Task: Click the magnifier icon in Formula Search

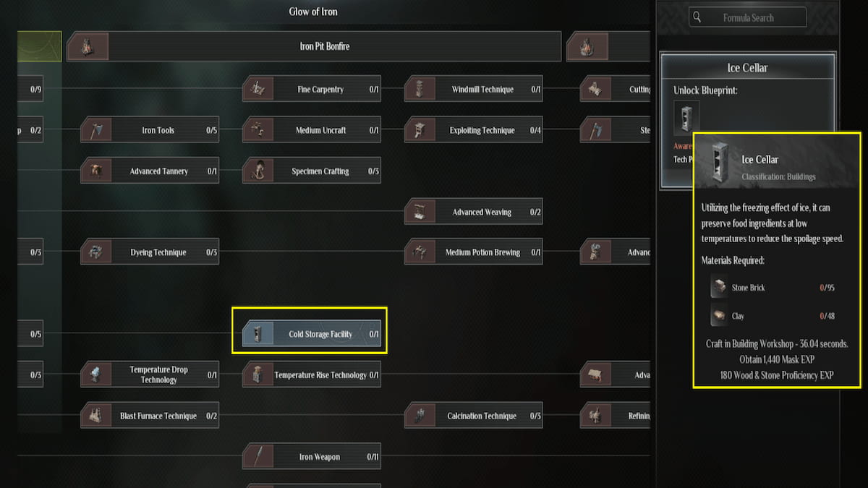Action: (x=696, y=17)
